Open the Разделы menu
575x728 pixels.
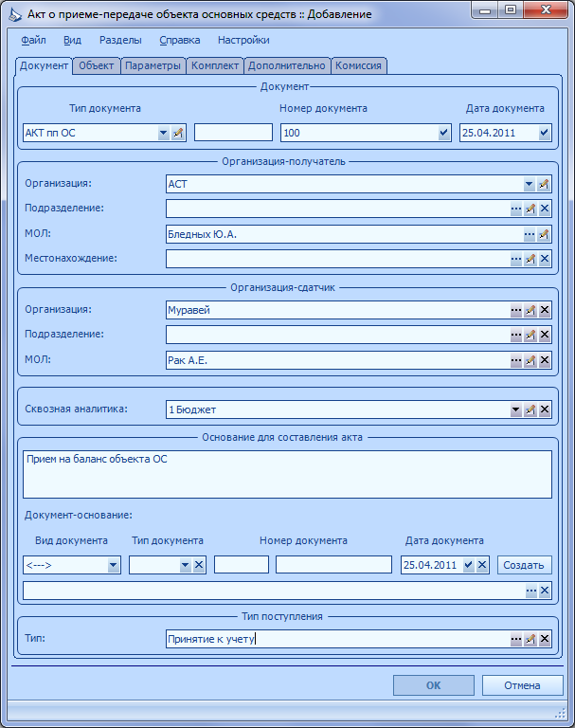point(120,41)
